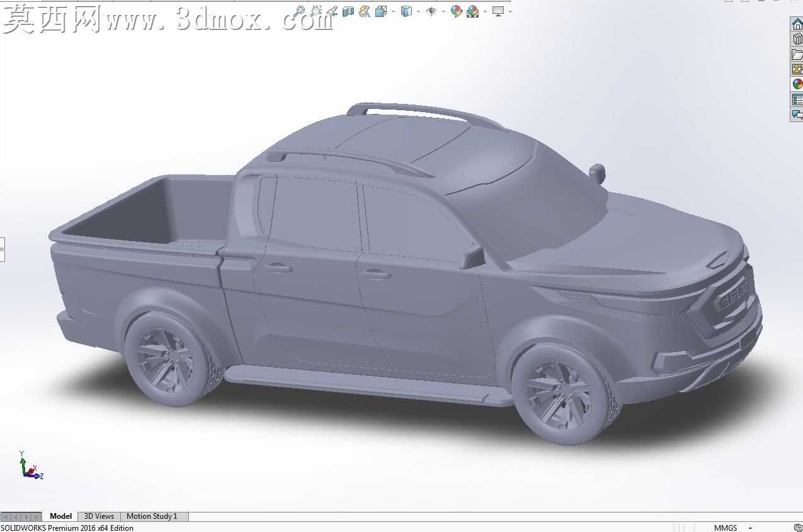Open the View Palette task pane tab
803x532 pixels.
pos(797,69)
